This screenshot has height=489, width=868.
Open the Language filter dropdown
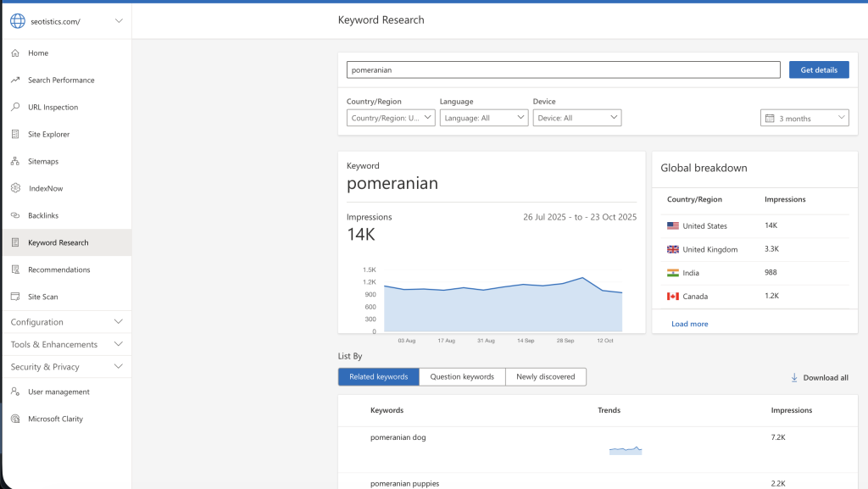(x=484, y=118)
